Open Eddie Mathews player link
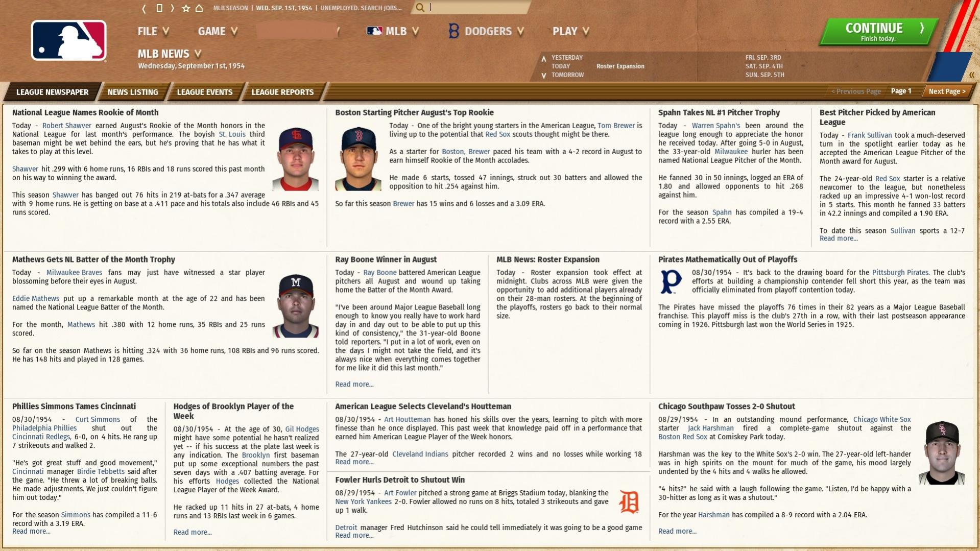Viewport: 980px width, 551px height. [x=36, y=299]
